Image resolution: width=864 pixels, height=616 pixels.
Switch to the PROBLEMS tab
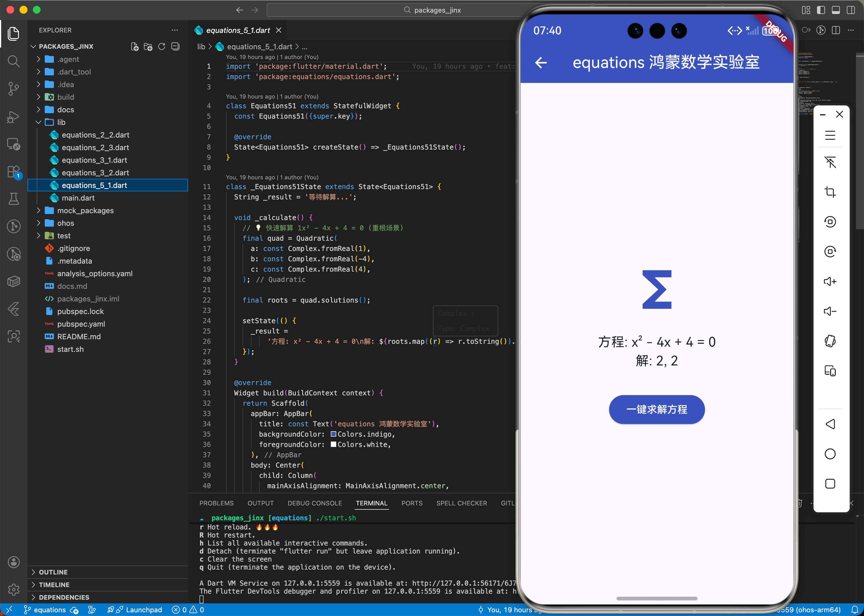216,503
